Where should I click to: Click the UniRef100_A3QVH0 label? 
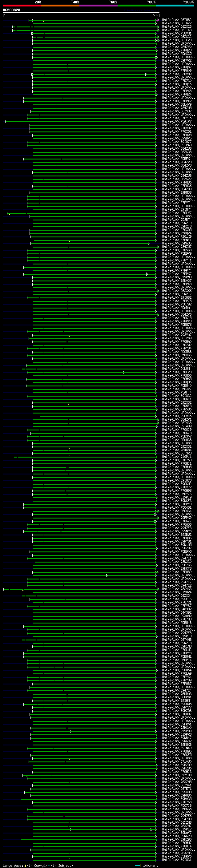click(x=177, y=74)
